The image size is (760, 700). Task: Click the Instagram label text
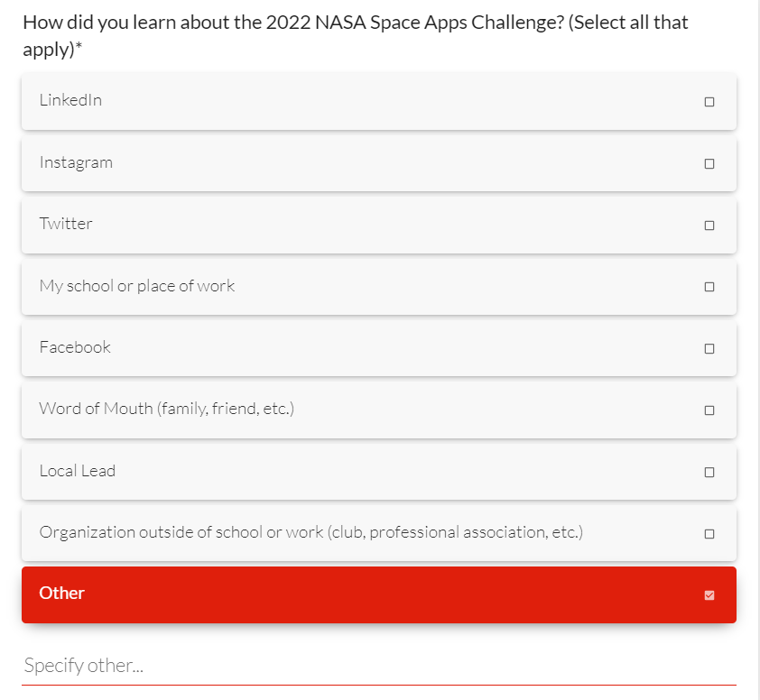76,162
